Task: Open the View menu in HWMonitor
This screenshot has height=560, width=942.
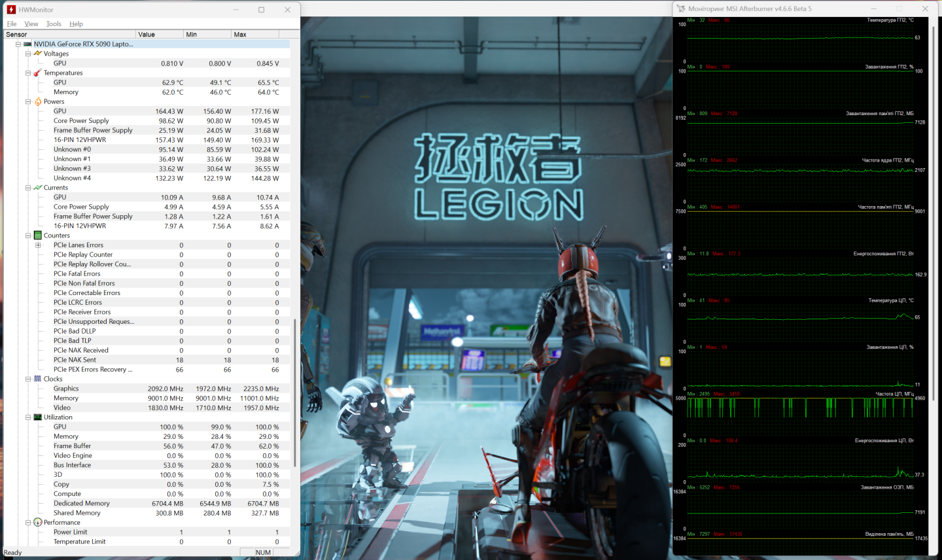Action: 31,24
